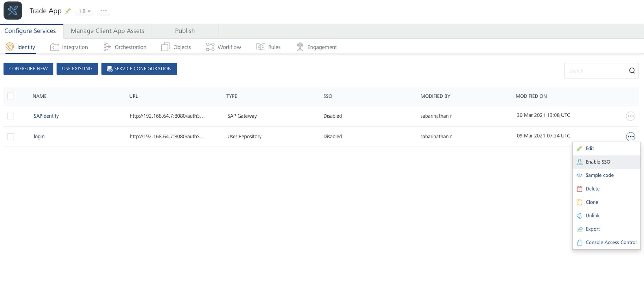Screen dimensions: 644x283
Task: Open the Engagement services tab
Action: point(317,47)
